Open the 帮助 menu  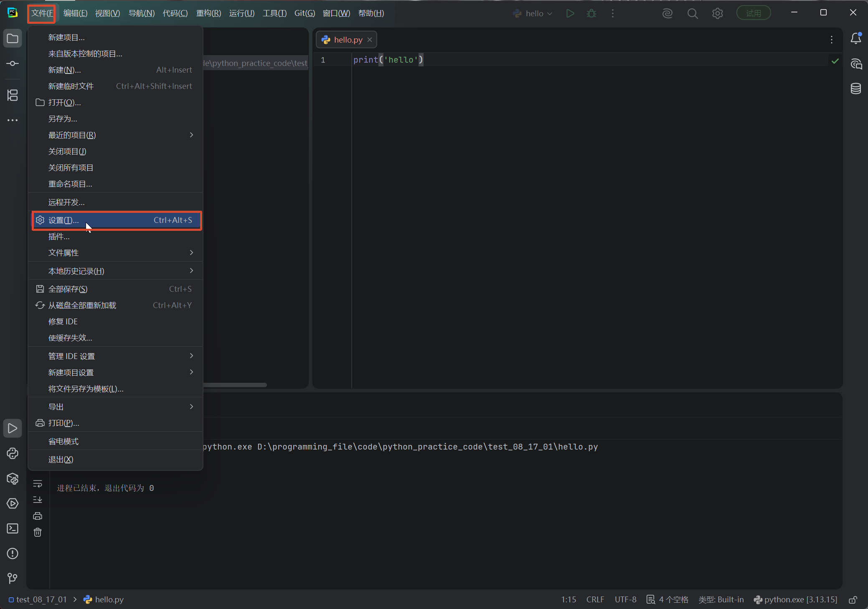pyautogui.click(x=371, y=13)
